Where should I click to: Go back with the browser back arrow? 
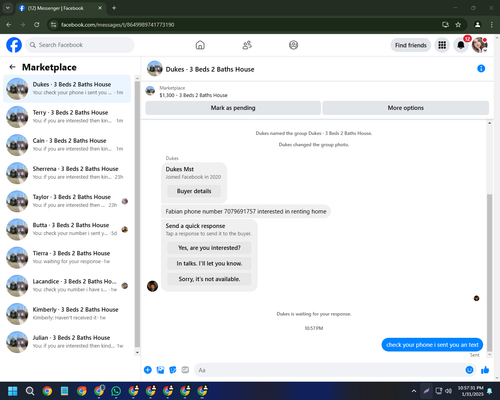point(9,25)
